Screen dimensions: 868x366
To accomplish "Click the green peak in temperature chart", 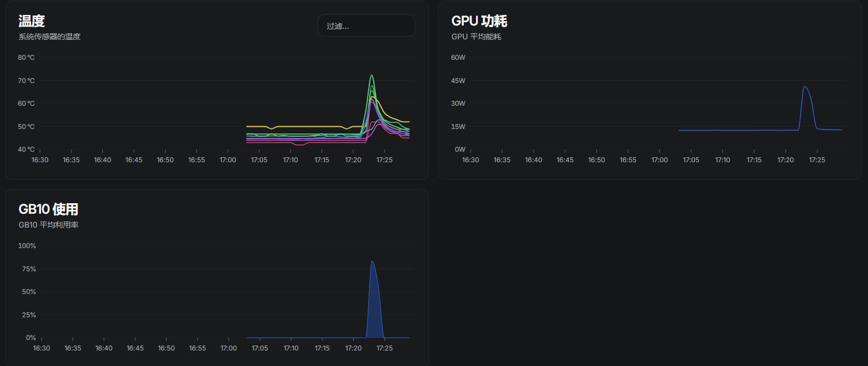I will point(371,76).
